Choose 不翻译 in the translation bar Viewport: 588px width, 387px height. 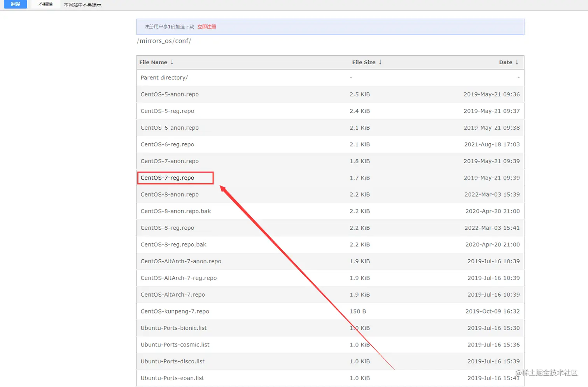point(45,4)
